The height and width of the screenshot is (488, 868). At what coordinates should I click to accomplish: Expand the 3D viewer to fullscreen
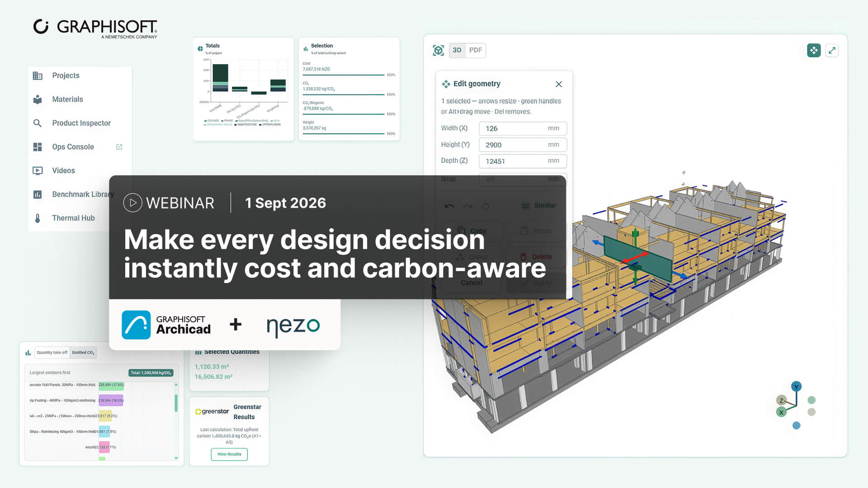pos(832,50)
